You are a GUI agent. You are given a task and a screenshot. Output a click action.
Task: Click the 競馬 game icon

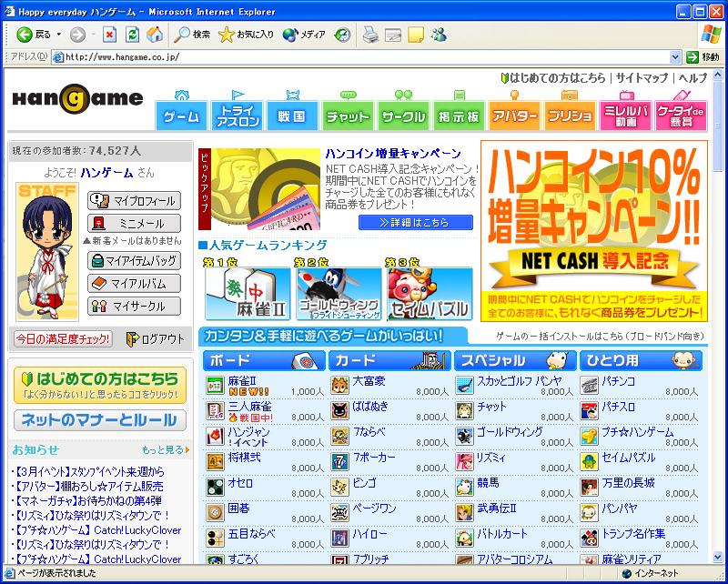[x=464, y=487]
